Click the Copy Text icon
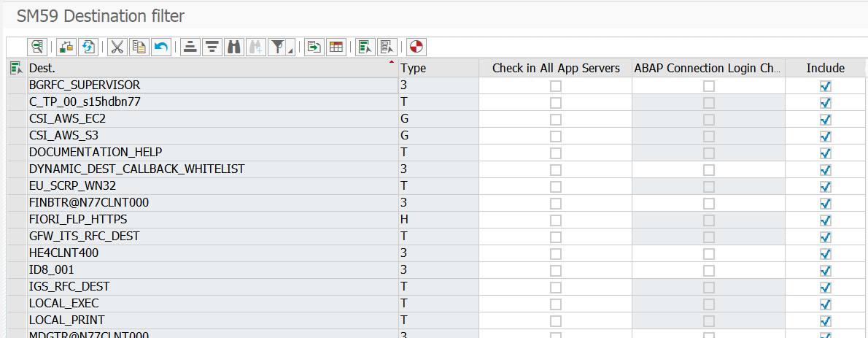 pyautogui.click(x=139, y=47)
